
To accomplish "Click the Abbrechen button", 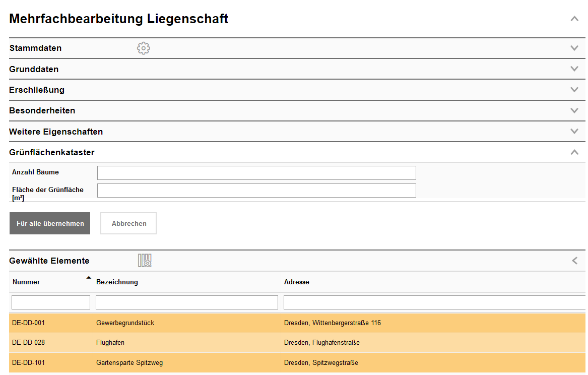I will tap(128, 223).
